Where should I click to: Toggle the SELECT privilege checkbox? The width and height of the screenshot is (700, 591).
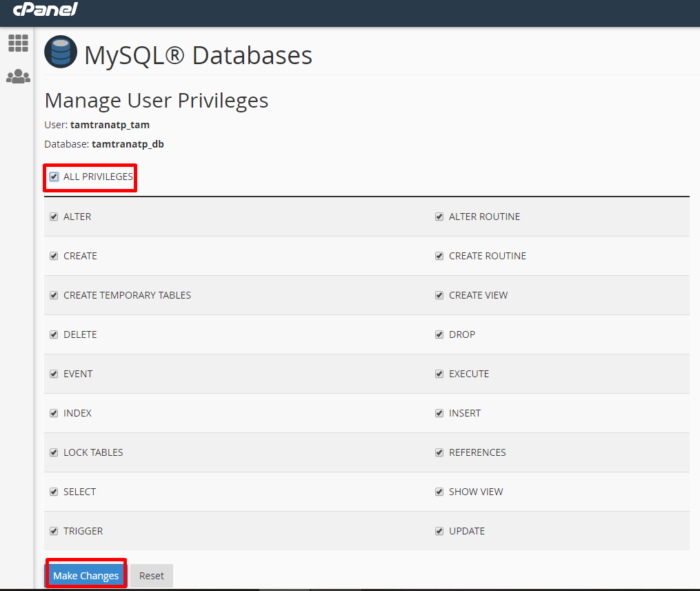tap(54, 492)
